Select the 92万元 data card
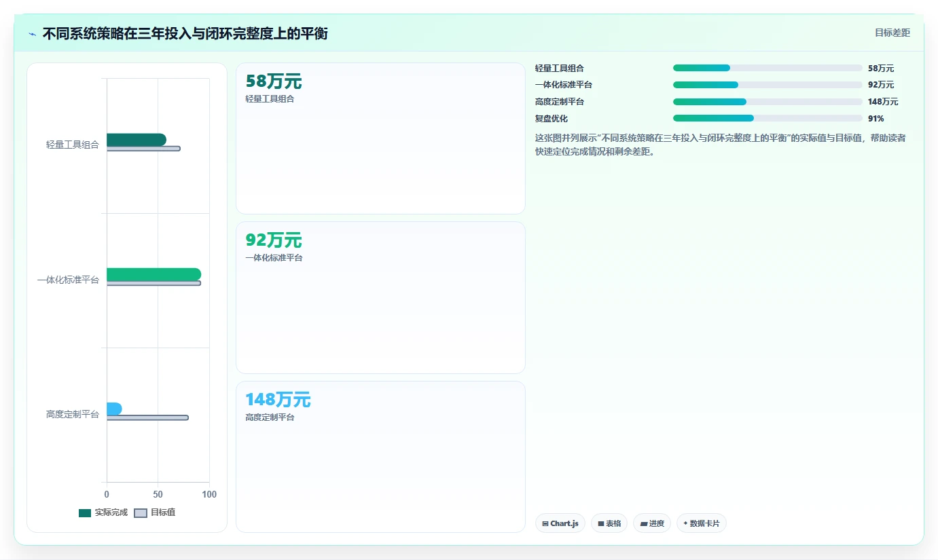This screenshot has width=938, height=560. pos(380,297)
